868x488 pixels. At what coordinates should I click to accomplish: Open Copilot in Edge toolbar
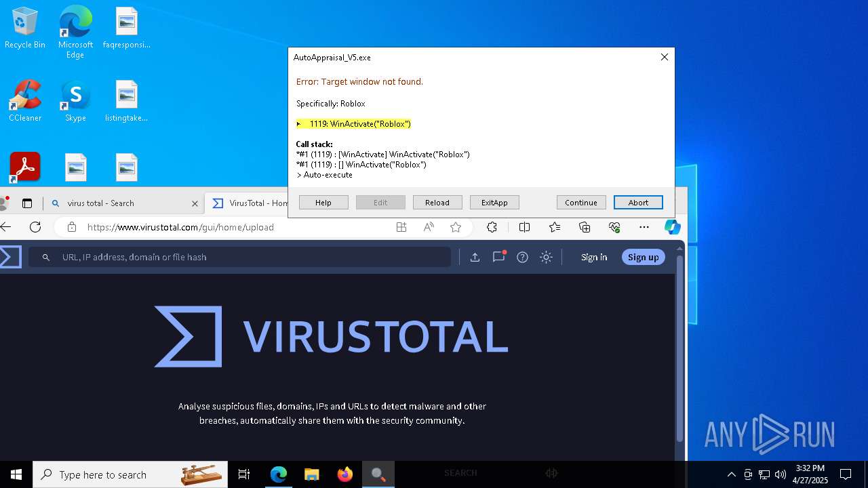point(672,227)
